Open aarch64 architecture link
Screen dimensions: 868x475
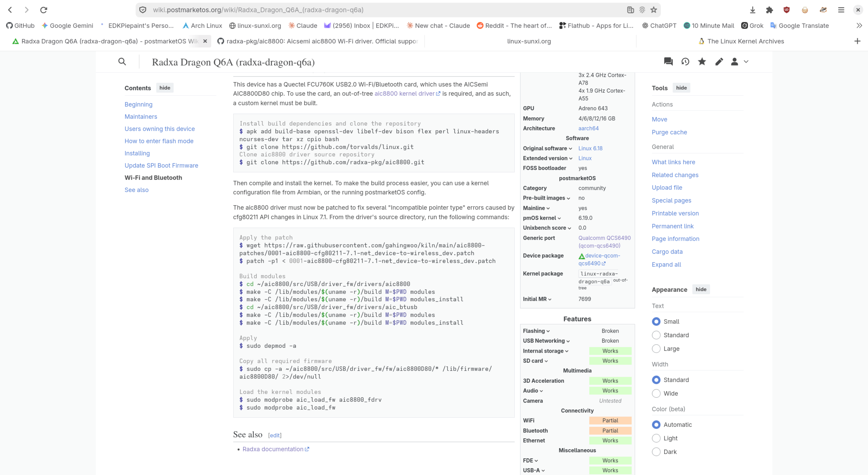coord(588,129)
